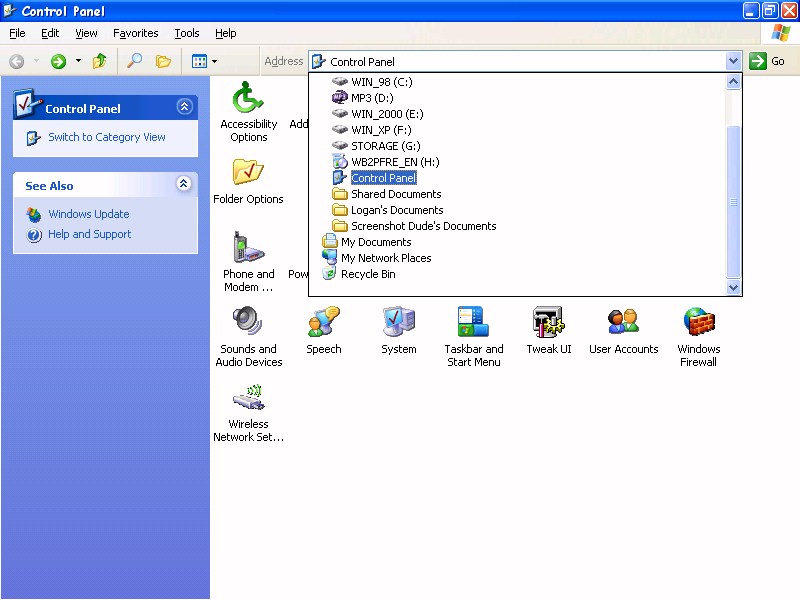Click the green Forward arrow button
The height and width of the screenshot is (600, 800).
58,62
